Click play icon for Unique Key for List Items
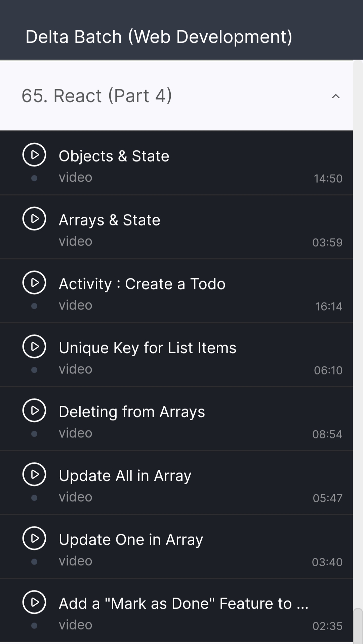The height and width of the screenshot is (644, 363). click(34, 347)
